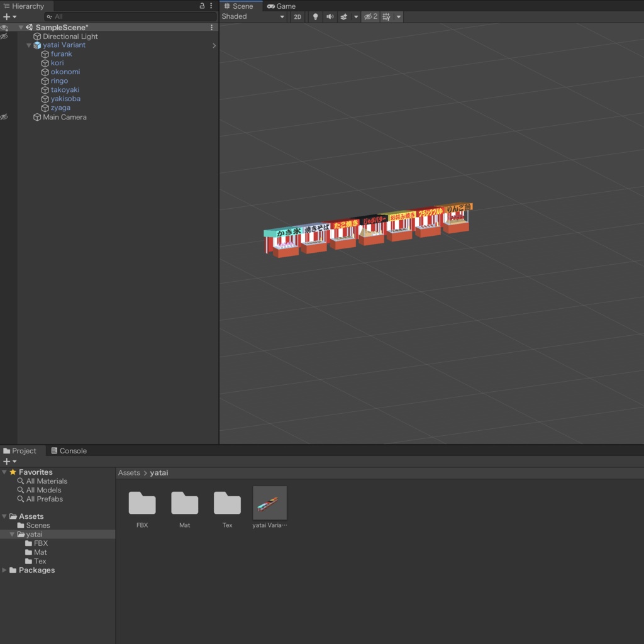
Task: Collapse the yatai Variant hierarchy item
Action: pyautogui.click(x=29, y=45)
